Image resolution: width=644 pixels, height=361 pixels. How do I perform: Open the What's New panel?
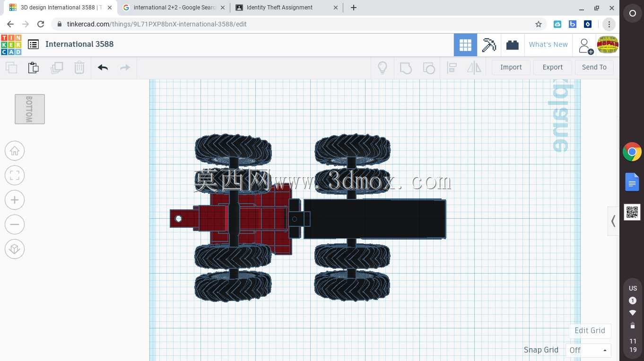pyautogui.click(x=548, y=44)
